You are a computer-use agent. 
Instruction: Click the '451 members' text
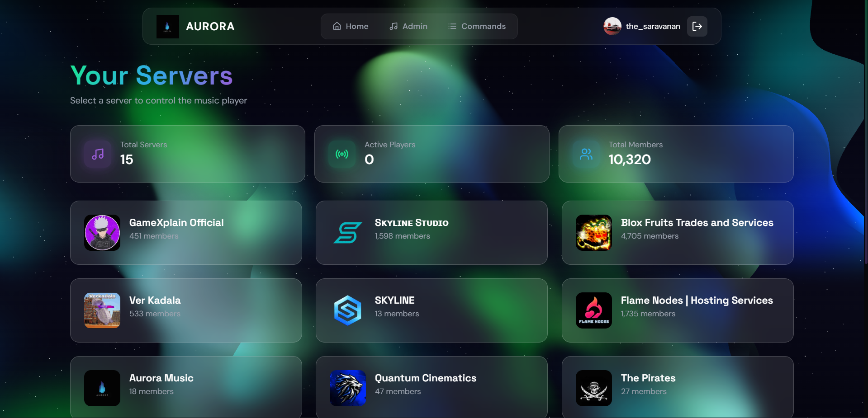pyautogui.click(x=154, y=236)
